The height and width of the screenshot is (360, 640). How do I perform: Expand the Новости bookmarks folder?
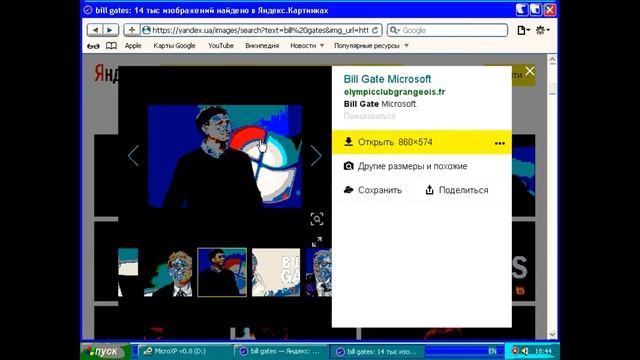coord(307,46)
